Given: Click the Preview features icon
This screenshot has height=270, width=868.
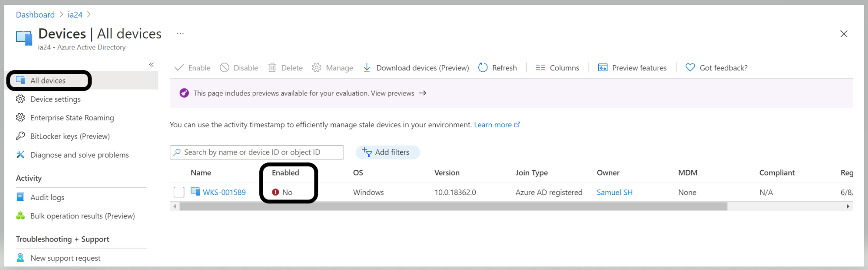Looking at the screenshot, I should tap(603, 68).
